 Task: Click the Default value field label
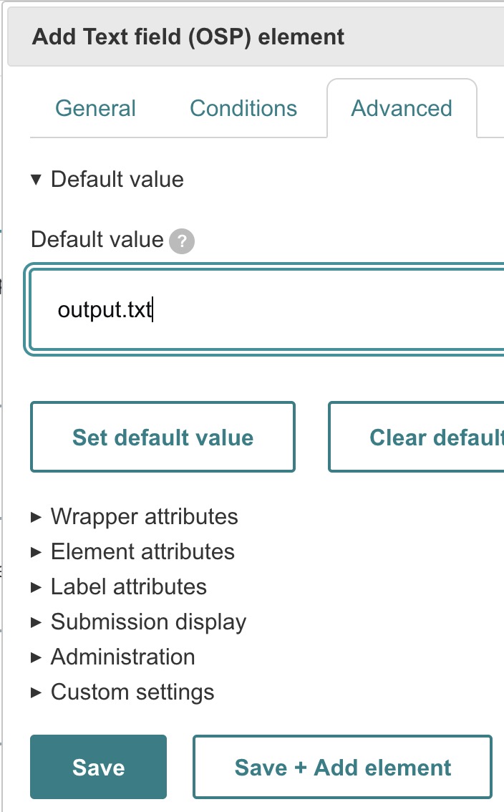tap(97, 239)
